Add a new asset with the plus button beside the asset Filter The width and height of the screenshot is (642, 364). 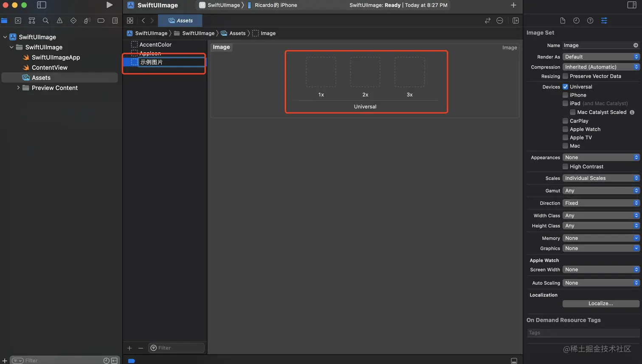(130, 348)
